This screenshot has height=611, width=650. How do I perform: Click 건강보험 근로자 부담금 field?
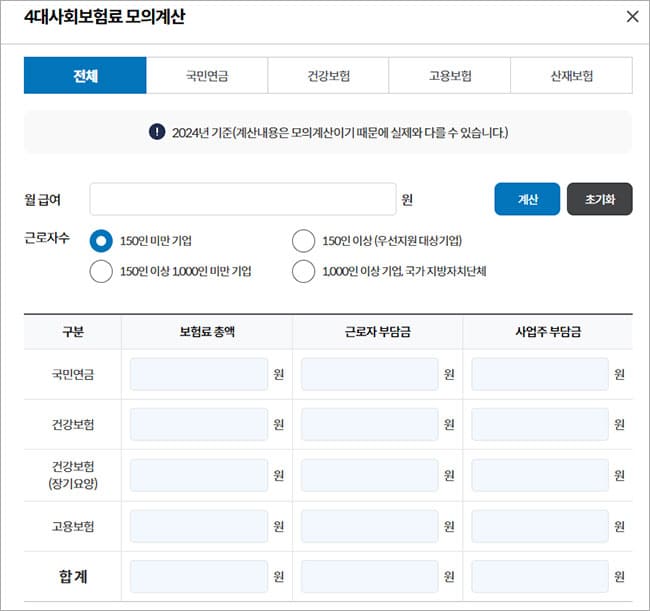(x=369, y=424)
